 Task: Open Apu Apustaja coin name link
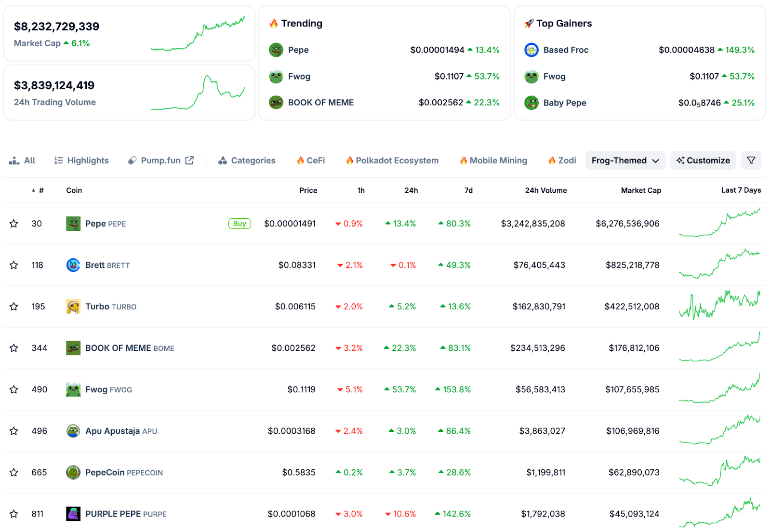click(x=113, y=431)
